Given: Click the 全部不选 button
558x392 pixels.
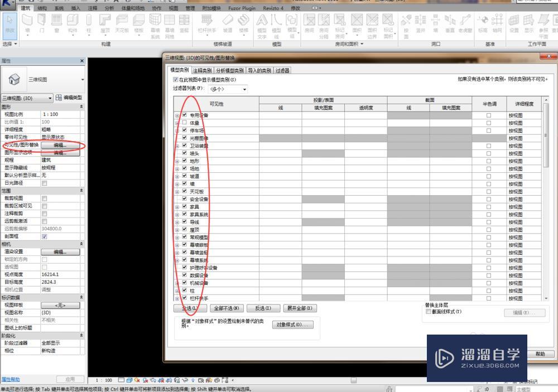Looking at the screenshot, I should (227, 308).
